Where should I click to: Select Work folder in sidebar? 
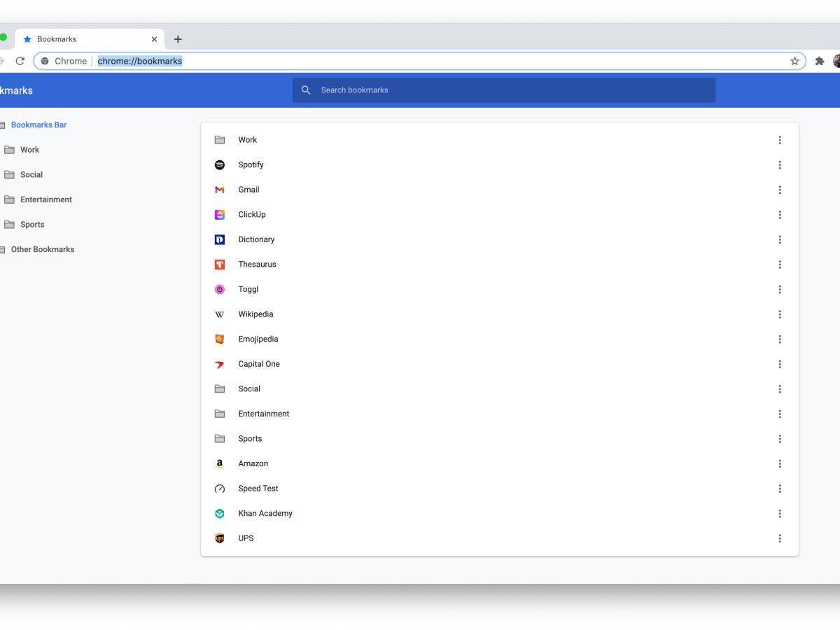29,150
